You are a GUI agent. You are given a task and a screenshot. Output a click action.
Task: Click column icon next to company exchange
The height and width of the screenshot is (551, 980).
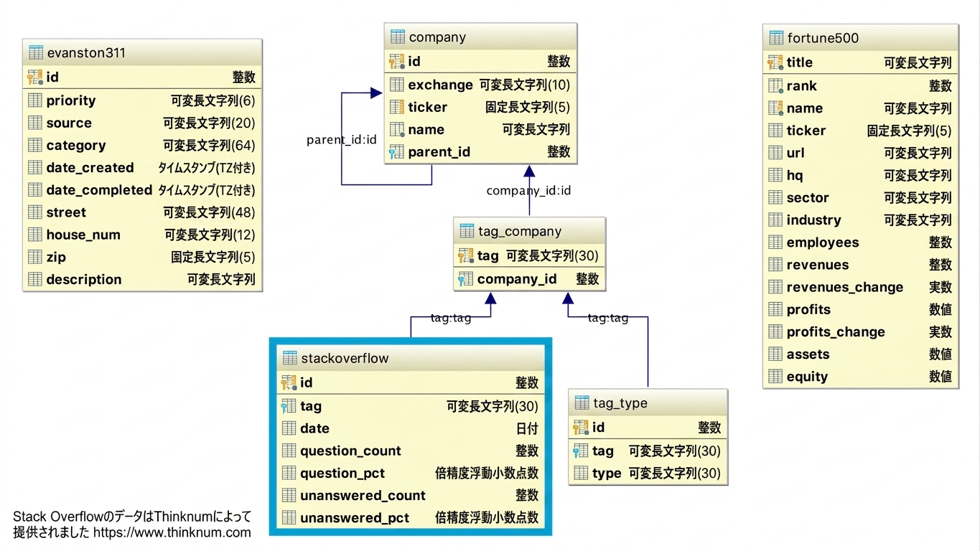click(397, 85)
